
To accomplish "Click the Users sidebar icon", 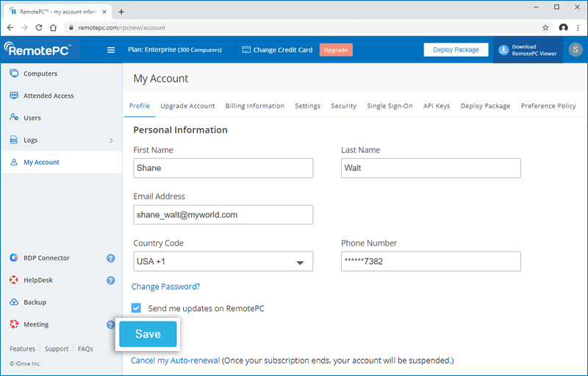I will pos(14,118).
